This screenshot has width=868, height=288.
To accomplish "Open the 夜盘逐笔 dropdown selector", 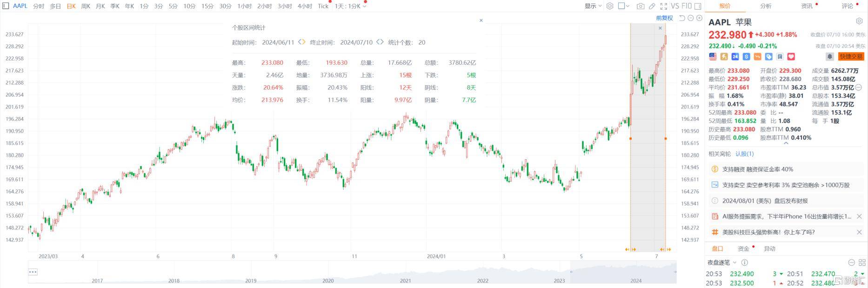I will tap(722, 262).
